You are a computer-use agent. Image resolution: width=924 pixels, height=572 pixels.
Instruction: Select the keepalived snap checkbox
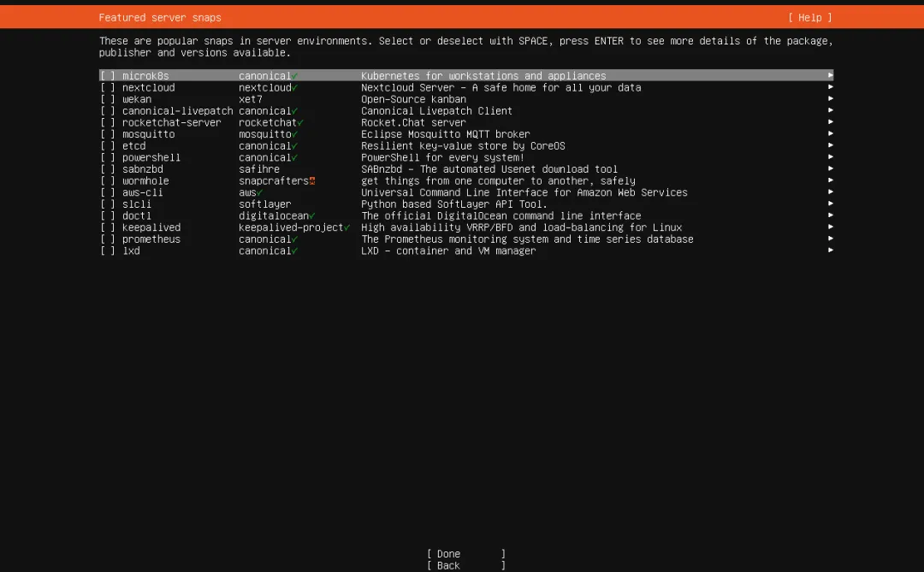(108, 227)
